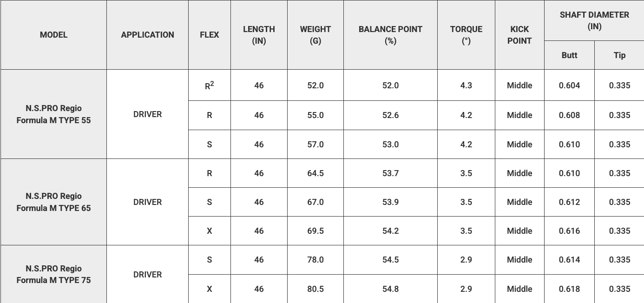
Task: Select the 0.604 butt diameter cell
Action: (x=570, y=86)
